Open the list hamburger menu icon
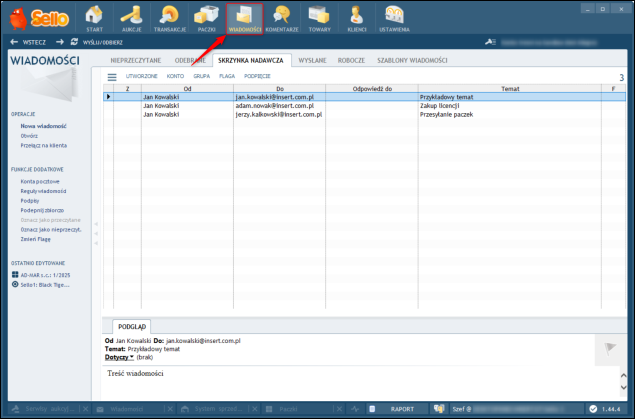This screenshot has width=635, height=419. pyautogui.click(x=112, y=77)
